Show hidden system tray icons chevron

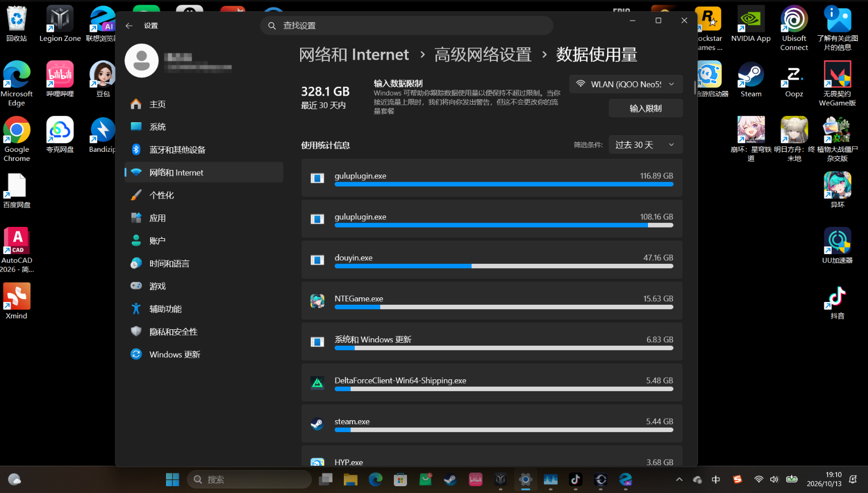tap(679, 479)
